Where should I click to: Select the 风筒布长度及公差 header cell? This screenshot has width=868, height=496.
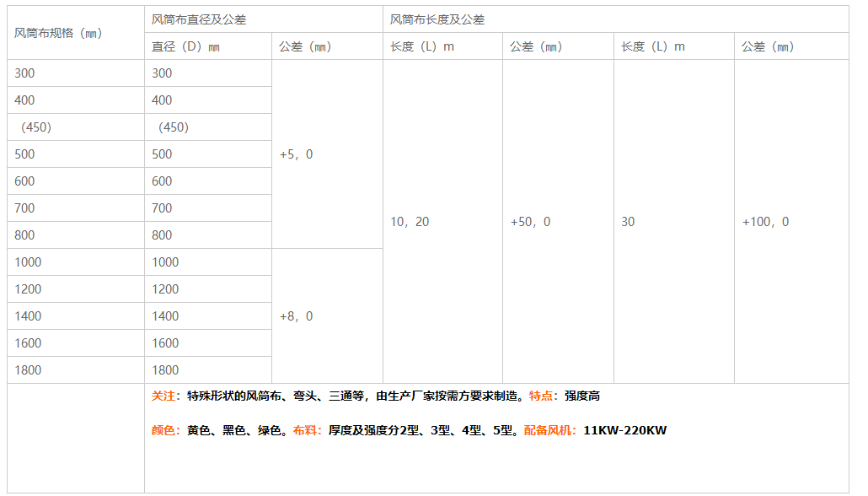[437, 19]
